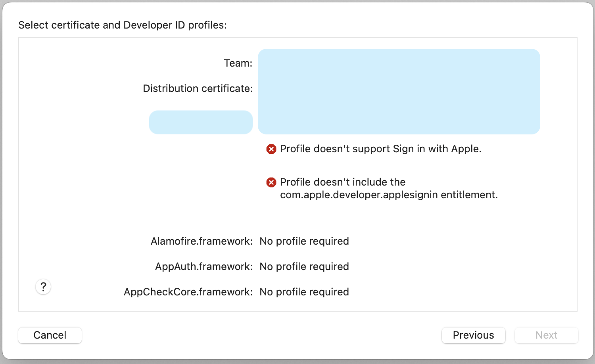The height and width of the screenshot is (364, 595).
Task: Click the com.apple.developer.applesignin entitlement text
Action: pyautogui.click(x=389, y=195)
